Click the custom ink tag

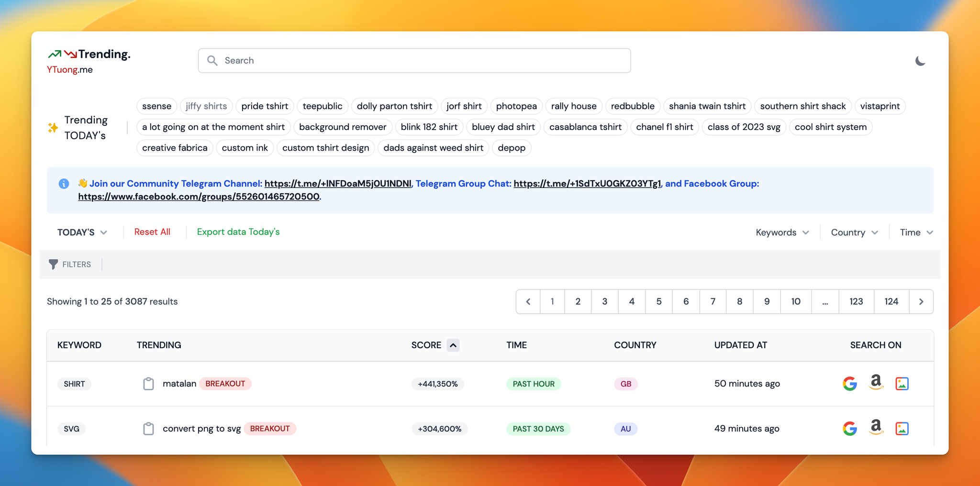click(x=245, y=148)
